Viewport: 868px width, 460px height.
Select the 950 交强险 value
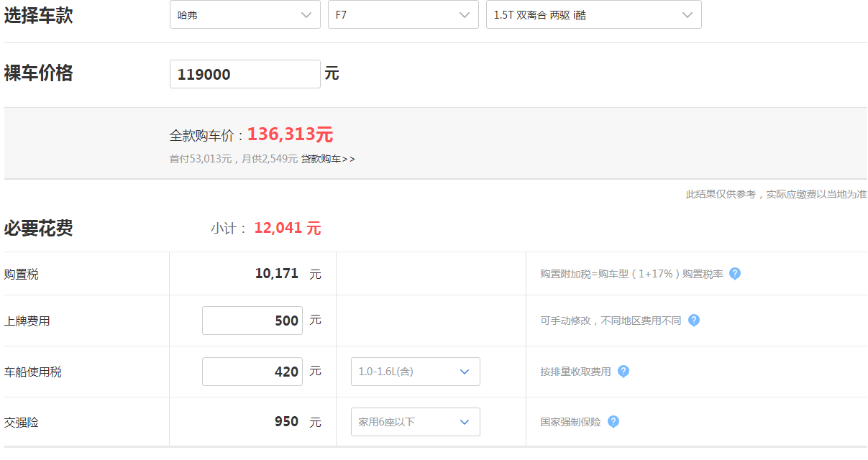click(286, 422)
